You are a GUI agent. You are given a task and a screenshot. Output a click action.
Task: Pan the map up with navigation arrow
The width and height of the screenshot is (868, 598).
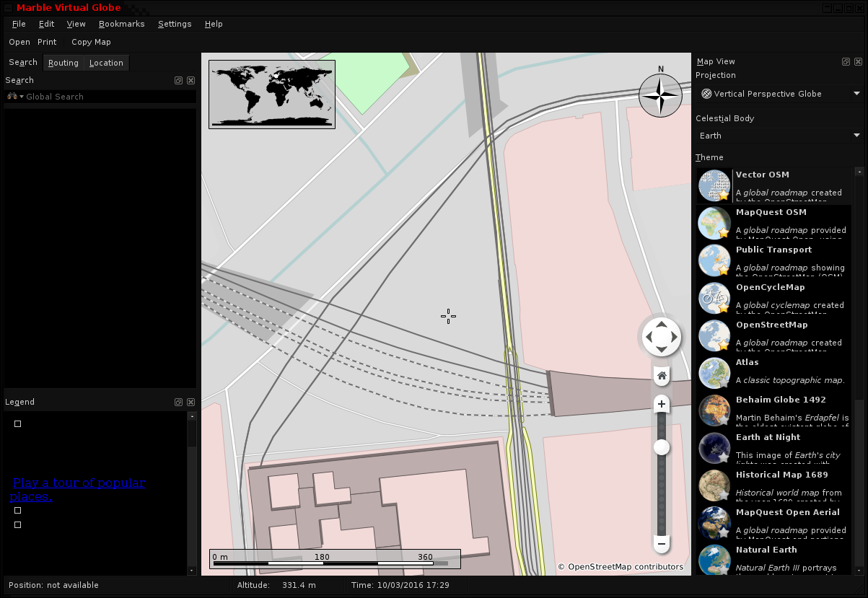pos(662,324)
